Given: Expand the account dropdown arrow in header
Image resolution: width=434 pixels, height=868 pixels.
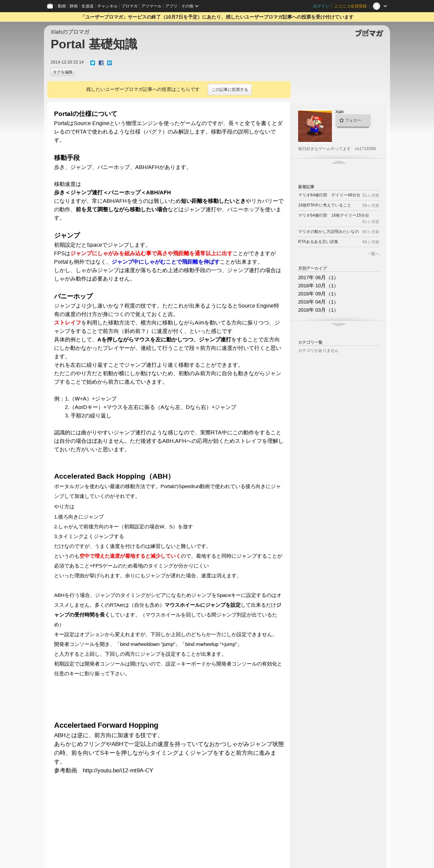Looking at the screenshot, I should tap(385, 6).
